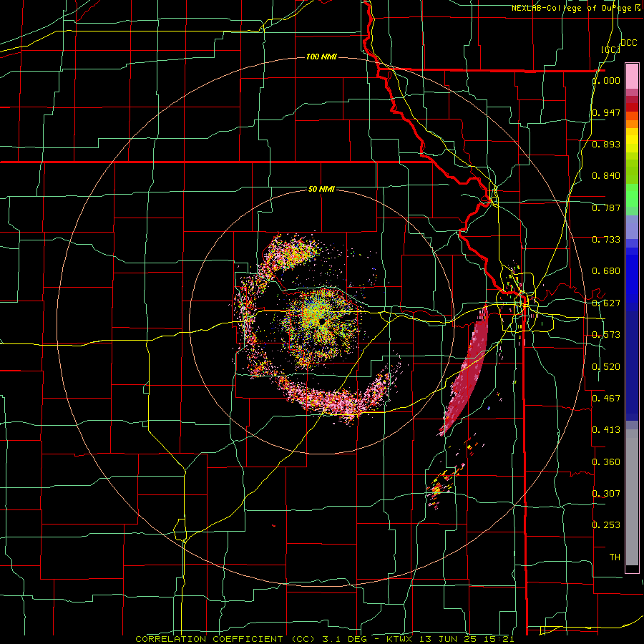Click the 0.733 value on the color scale
Image resolution: width=644 pixels, height=644 pixels.
click(x=606, y=240)
